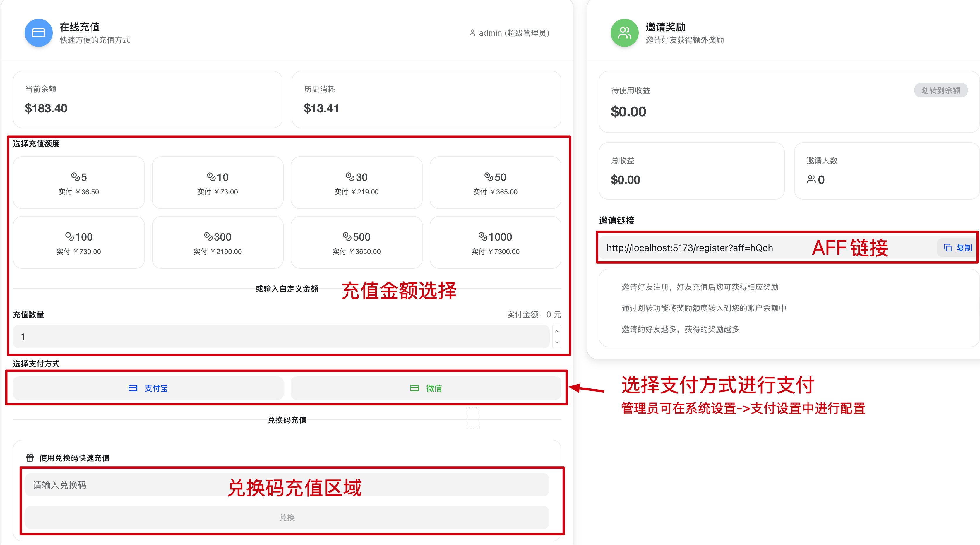
Task: Click the gift icon near redemption code heading
Action: pos(30,457)
